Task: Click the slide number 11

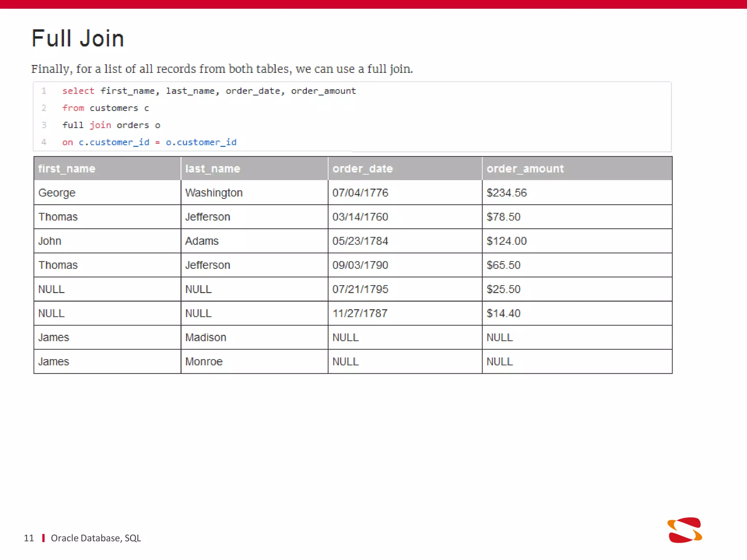Action: point(29,538)
